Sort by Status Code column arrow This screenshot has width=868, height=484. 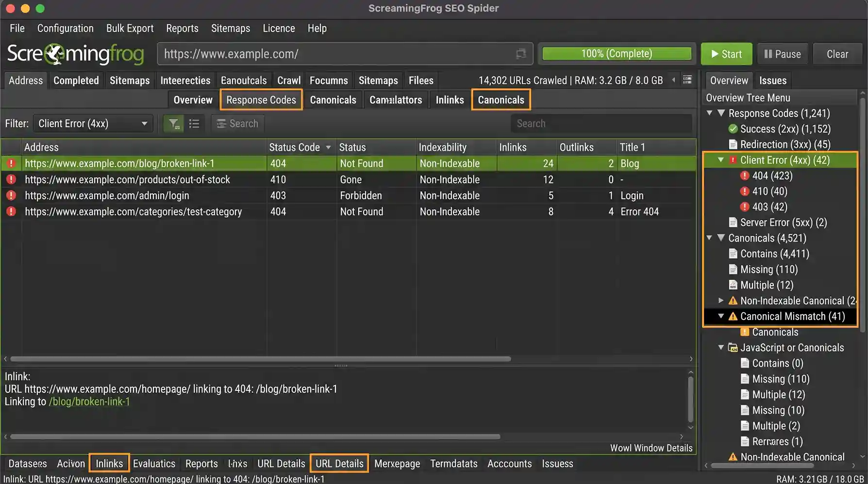pyautogui.click(x=329, y=147)
